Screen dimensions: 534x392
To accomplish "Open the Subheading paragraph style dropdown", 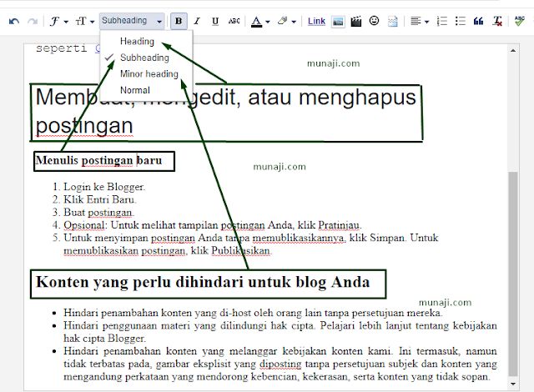I will tap(132, 21).
